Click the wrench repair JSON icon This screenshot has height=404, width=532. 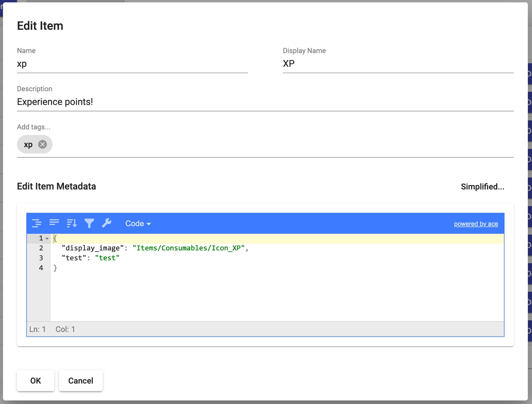[107, 223]
